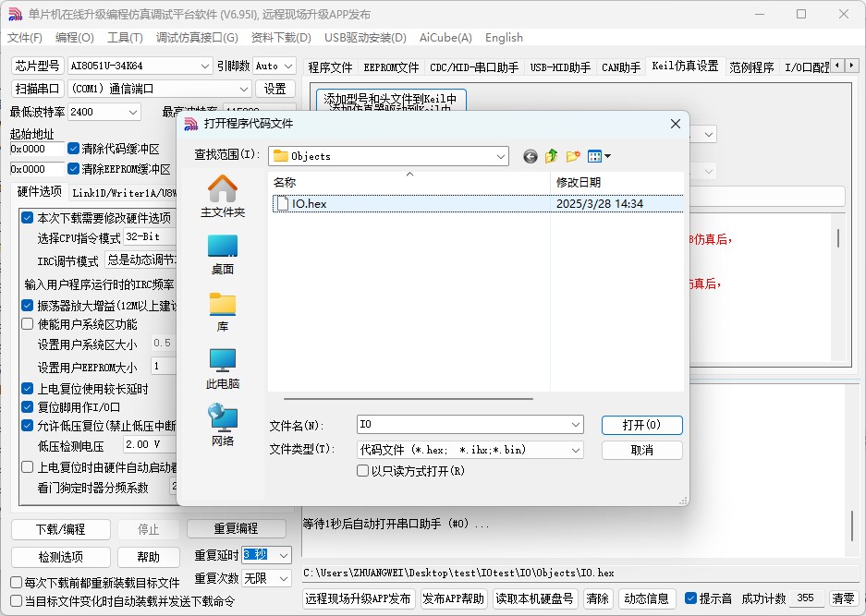Open Network location in dialog sidebar
Image resolution: width=866 pixels, height=616 pixels.
click(x=223, y=426)
